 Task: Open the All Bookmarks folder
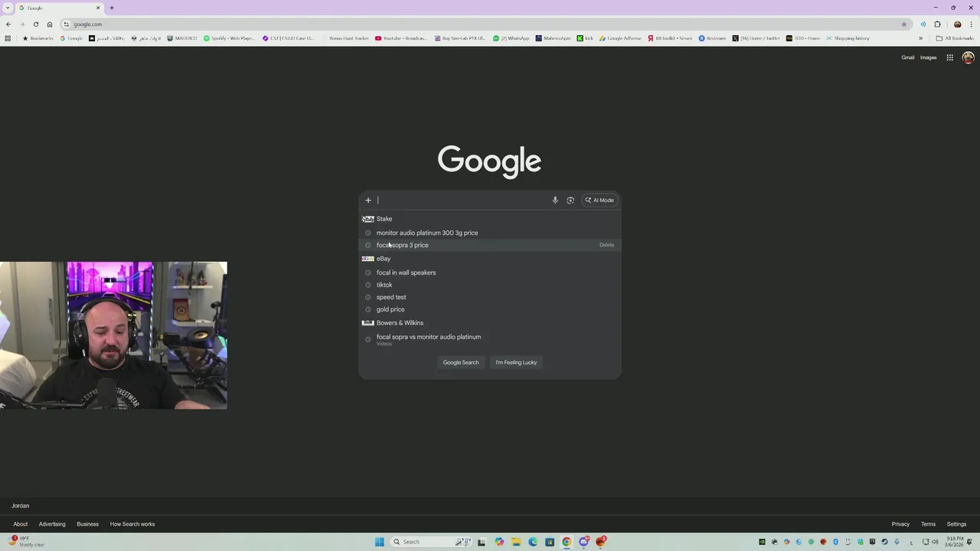coord(955,38)
